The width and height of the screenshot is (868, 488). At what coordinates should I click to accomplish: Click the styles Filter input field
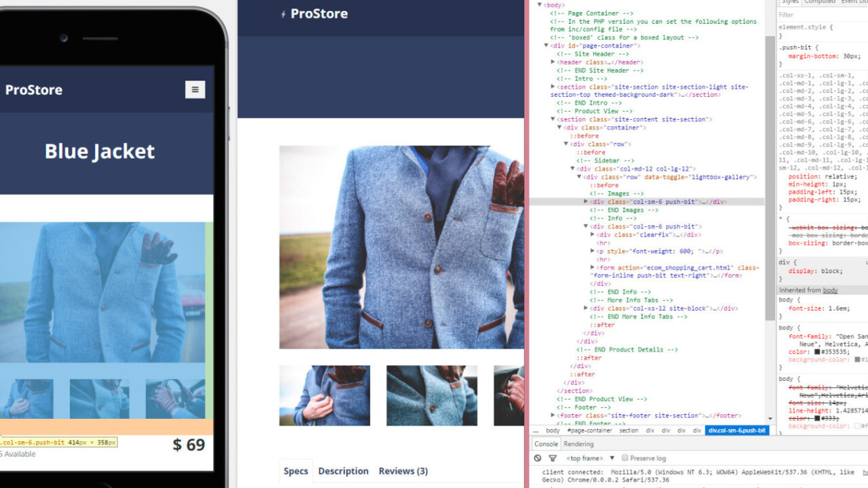(821, 15)
